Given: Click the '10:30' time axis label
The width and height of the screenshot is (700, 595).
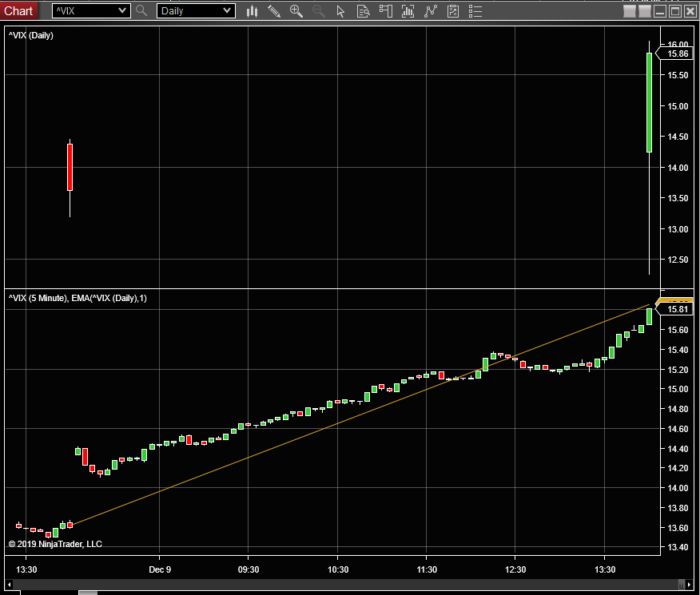Looking at the screenshot, I should pyautogui.click(x=338, y=569).
